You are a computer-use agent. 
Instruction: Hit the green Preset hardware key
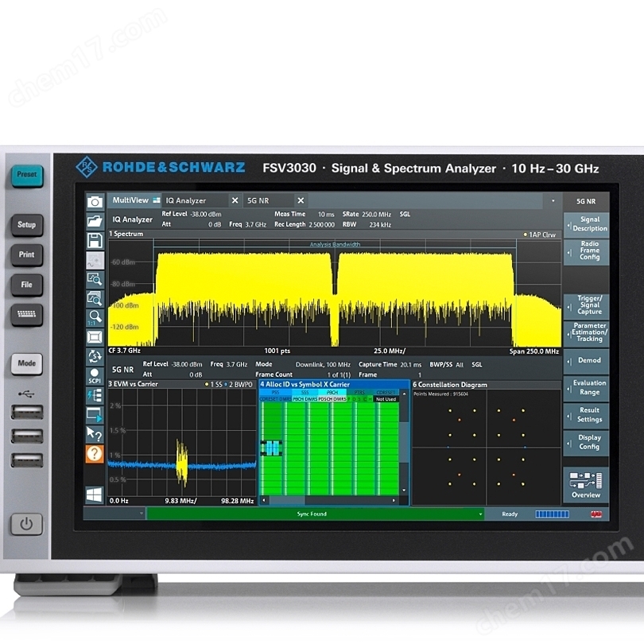(x=27, y=176)
